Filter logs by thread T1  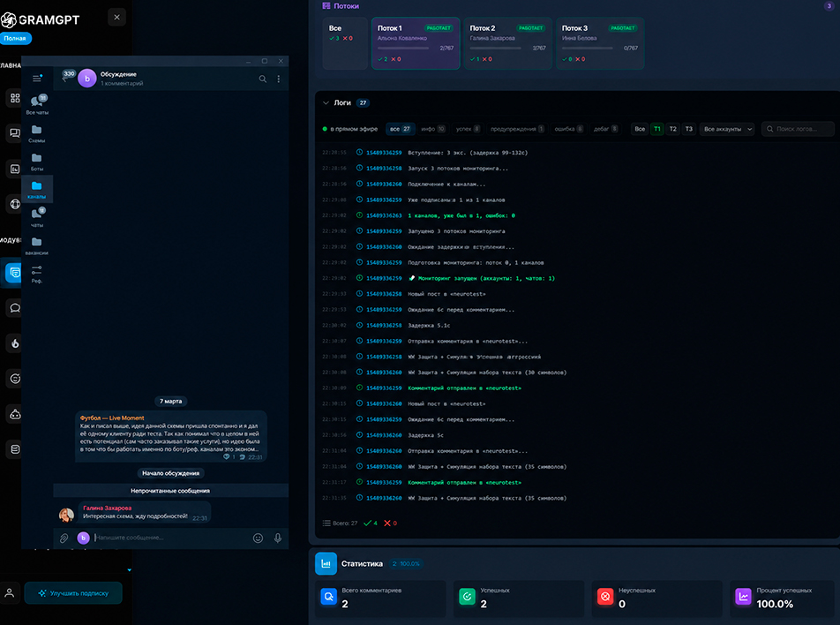click(x=656, y=129)
